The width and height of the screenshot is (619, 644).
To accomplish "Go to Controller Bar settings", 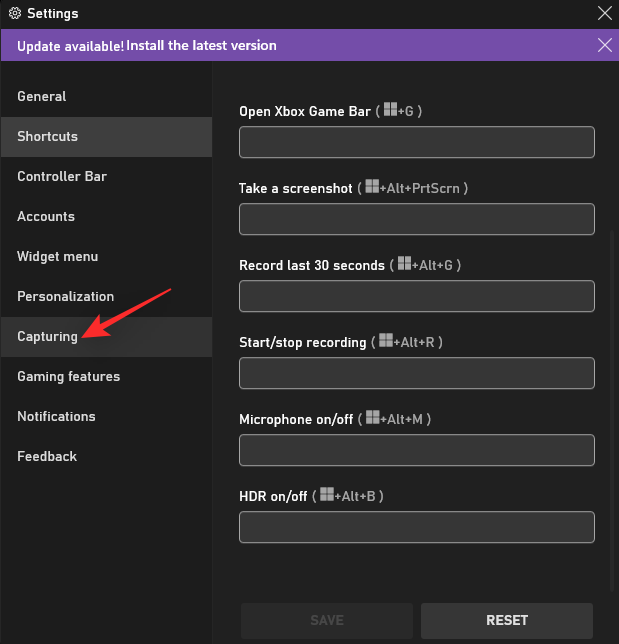I will (x=62, y=177).
